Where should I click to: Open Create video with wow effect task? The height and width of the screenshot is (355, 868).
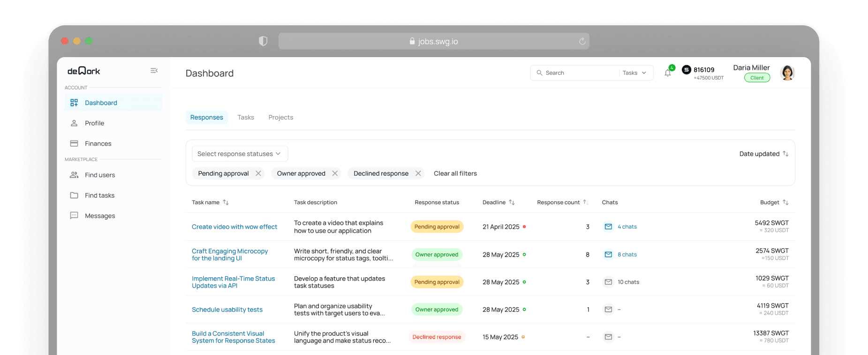coord(234,227)
